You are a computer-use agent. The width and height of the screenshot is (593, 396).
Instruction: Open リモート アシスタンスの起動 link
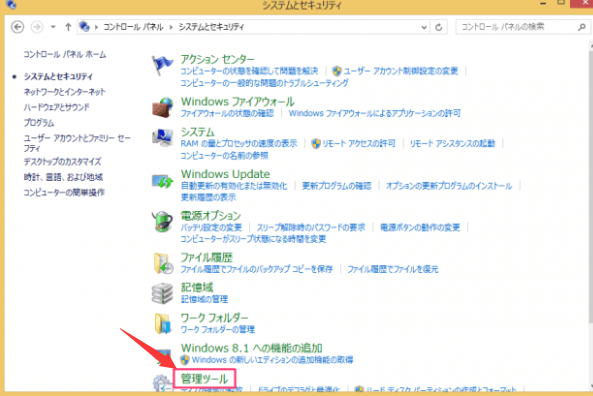(452, 143)
